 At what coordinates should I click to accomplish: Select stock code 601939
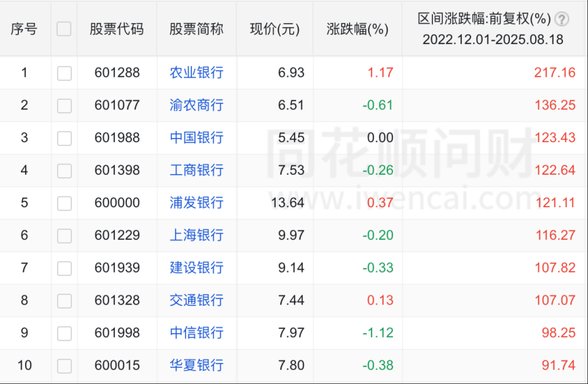coord(117,268)
